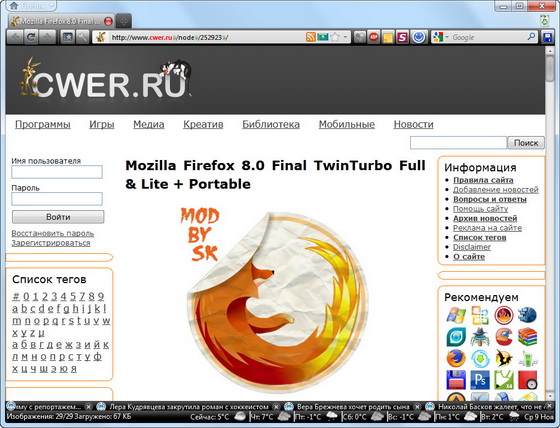Click the Войти login button
Viewport: 560px width, 428px height.
(58, 217)
